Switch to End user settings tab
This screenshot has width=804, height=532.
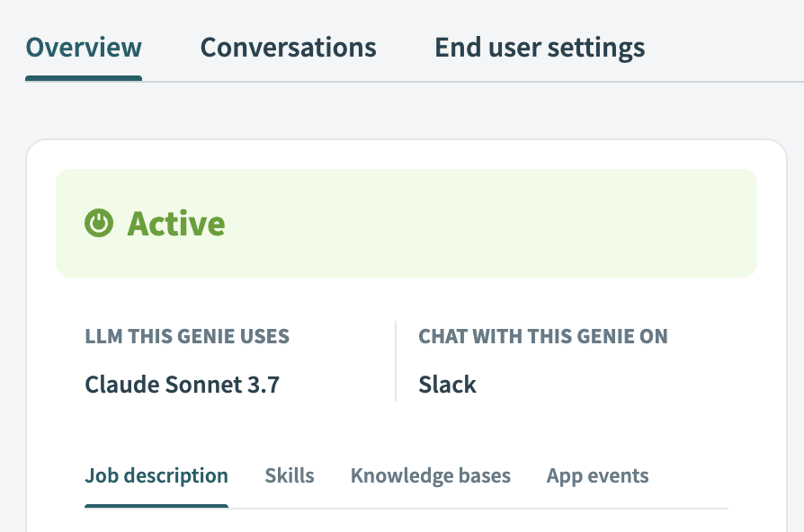(x=540, y=47)
